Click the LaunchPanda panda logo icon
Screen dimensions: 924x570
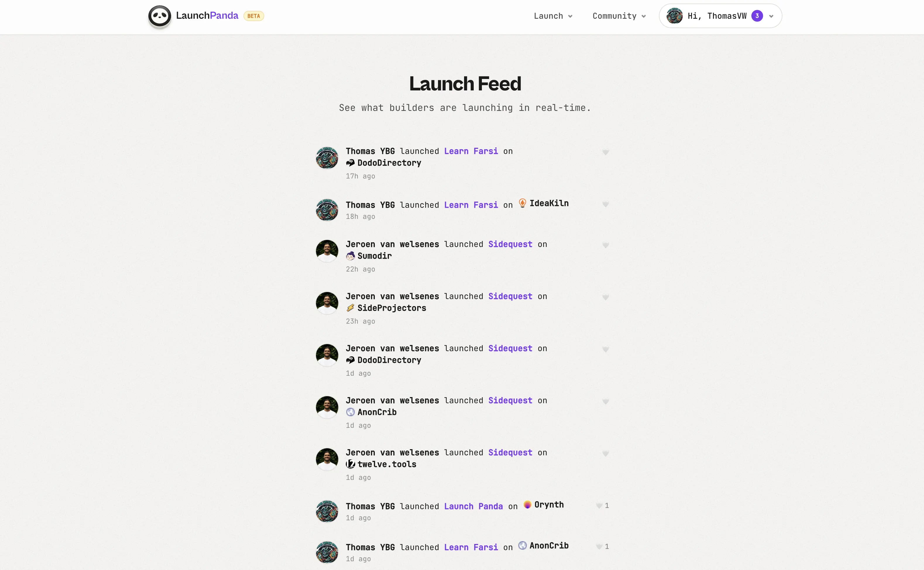coord(159,16)
